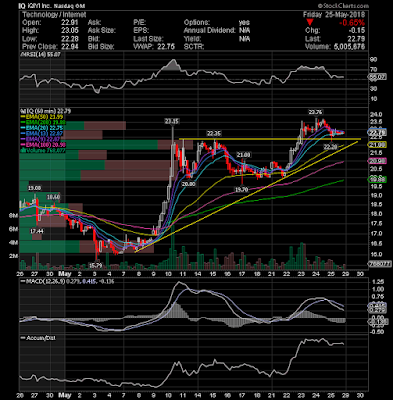Click the 'Annual Dividend:' label
Viewport: 393px width, 400px height.
(210, 31)
